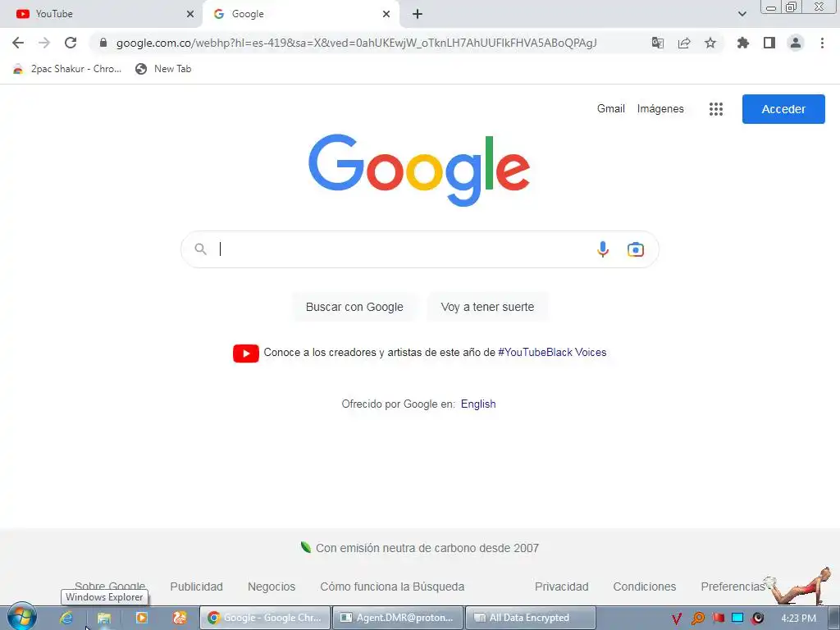Image resolution: width=840 pixels, height=630 pixels.
Task: Click the orange magnifier tray icon
Action: click(x=697, y=619)
